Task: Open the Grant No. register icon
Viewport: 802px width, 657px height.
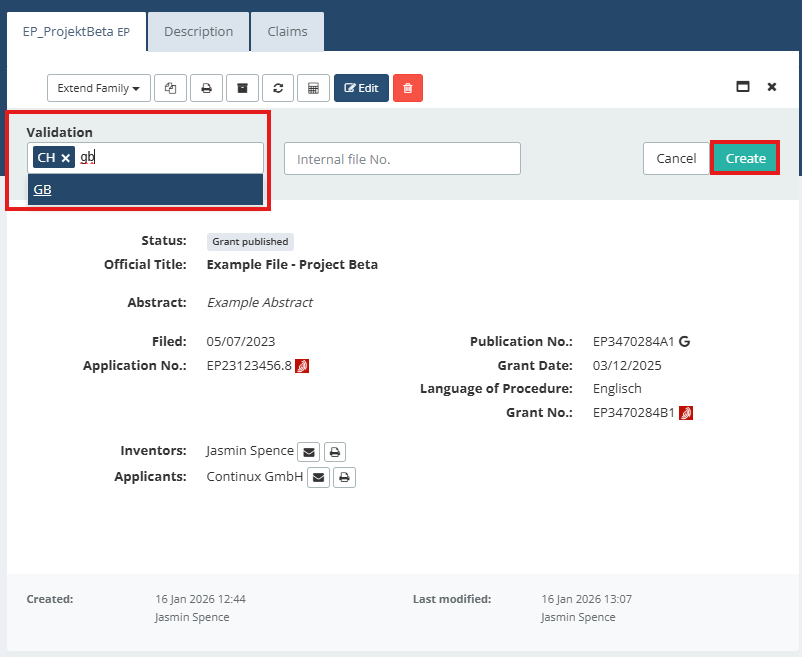Action: (x=686, y=413)
